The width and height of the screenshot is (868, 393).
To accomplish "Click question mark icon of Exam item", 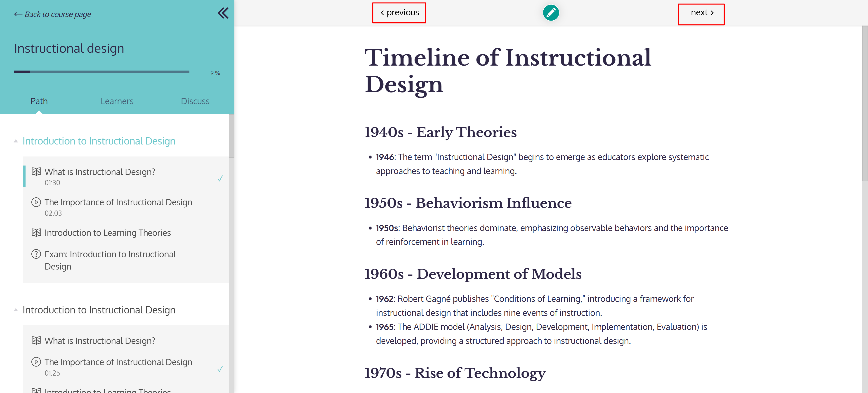I will tap(36, 254).
